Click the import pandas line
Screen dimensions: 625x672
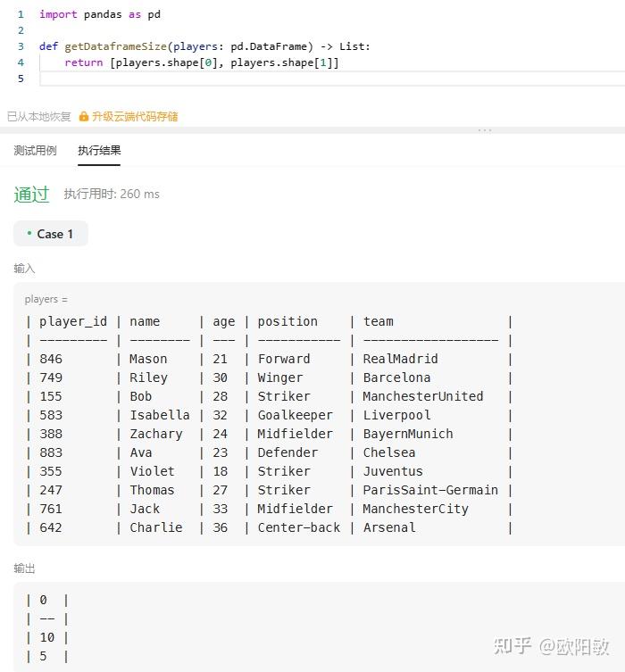(100, 14)
